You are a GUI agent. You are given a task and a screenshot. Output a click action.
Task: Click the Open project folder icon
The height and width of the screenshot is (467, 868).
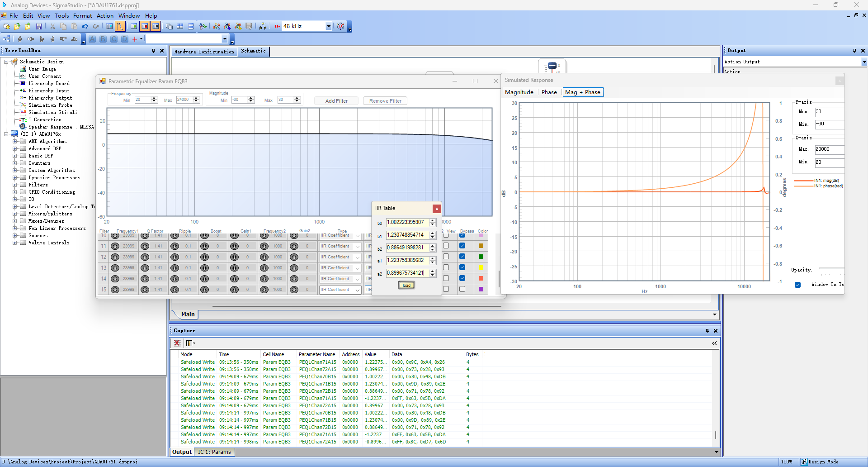pos(17,26)
